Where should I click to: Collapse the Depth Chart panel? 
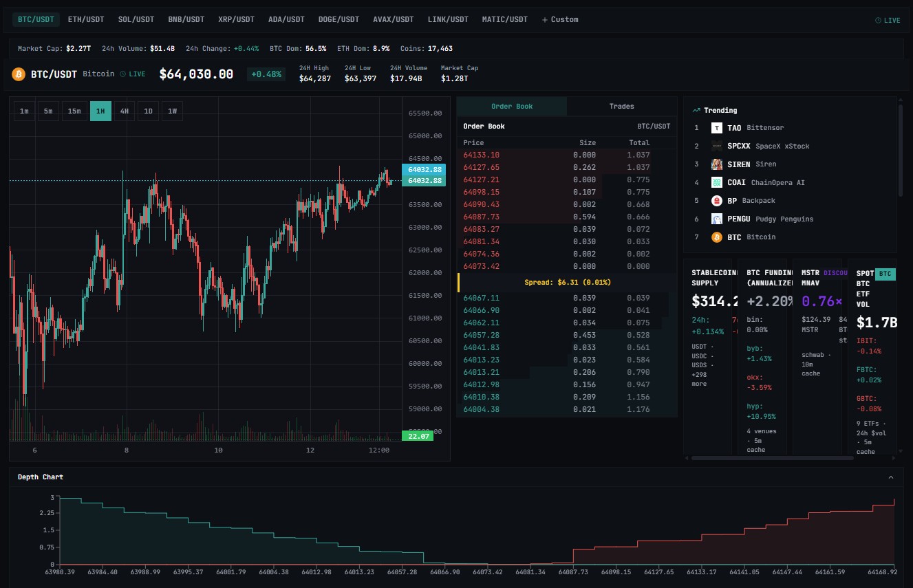tap(891, 477)
